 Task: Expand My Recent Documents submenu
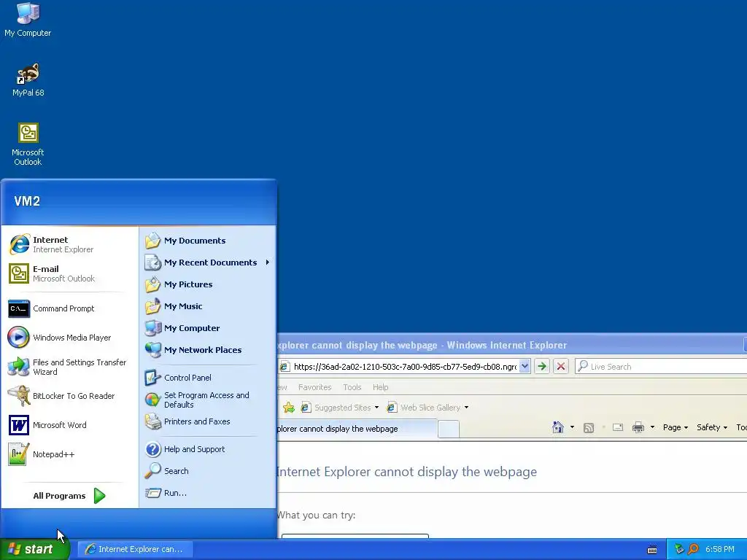click(207, 262)
